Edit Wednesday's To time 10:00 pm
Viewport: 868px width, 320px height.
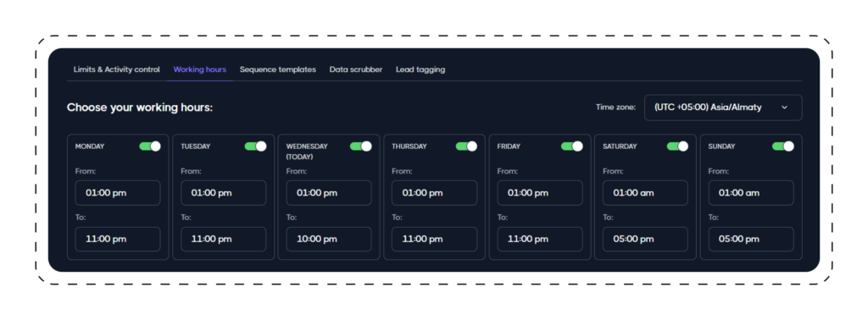pos(329,240)
